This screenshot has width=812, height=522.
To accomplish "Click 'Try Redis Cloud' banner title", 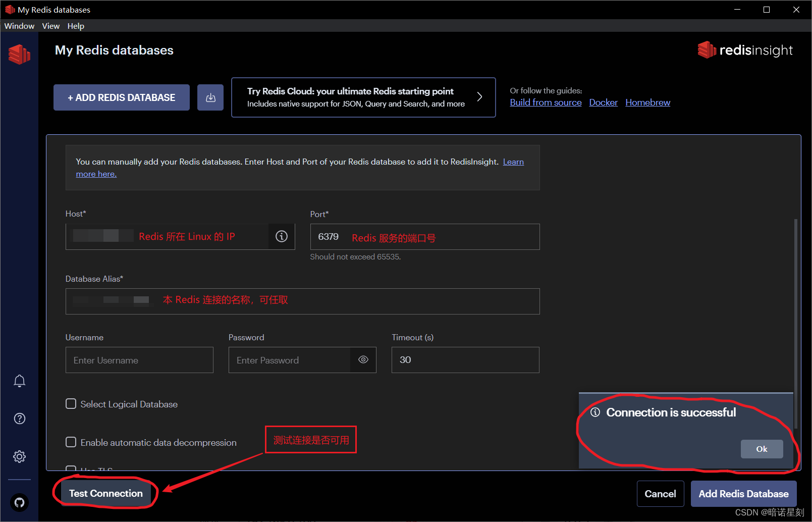I will coord(350,91).
